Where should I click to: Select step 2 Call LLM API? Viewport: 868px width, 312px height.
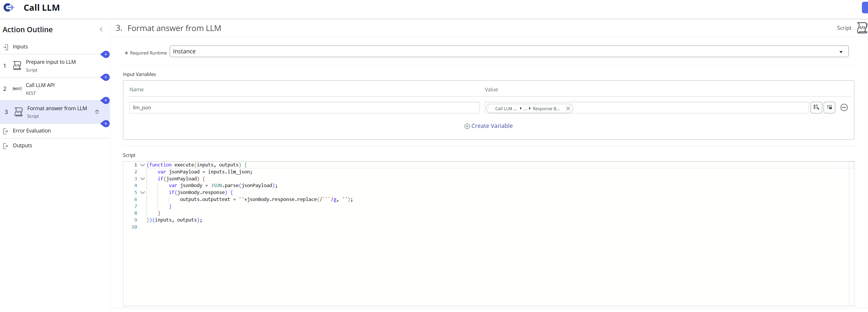(55, 89)
